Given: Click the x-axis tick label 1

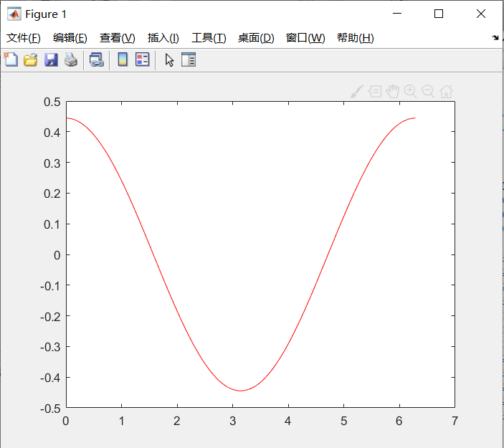Looking at the screenshot, I should tap(121, 421).
